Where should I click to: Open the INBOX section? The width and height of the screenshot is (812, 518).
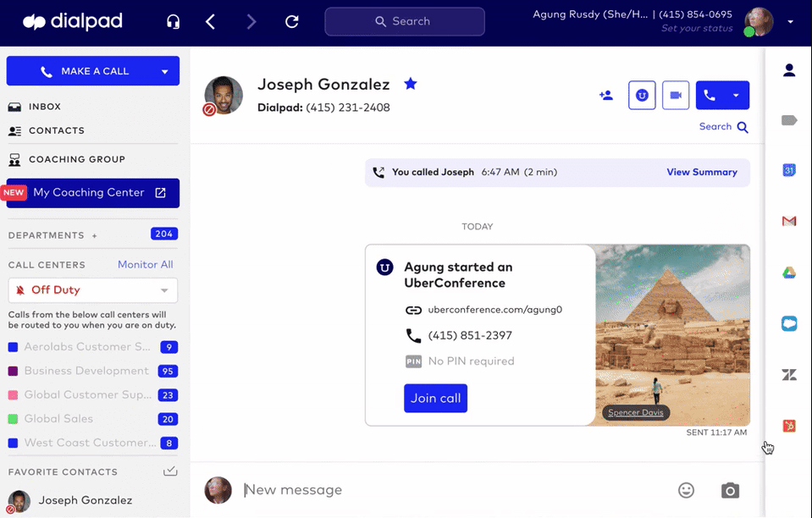45,107
